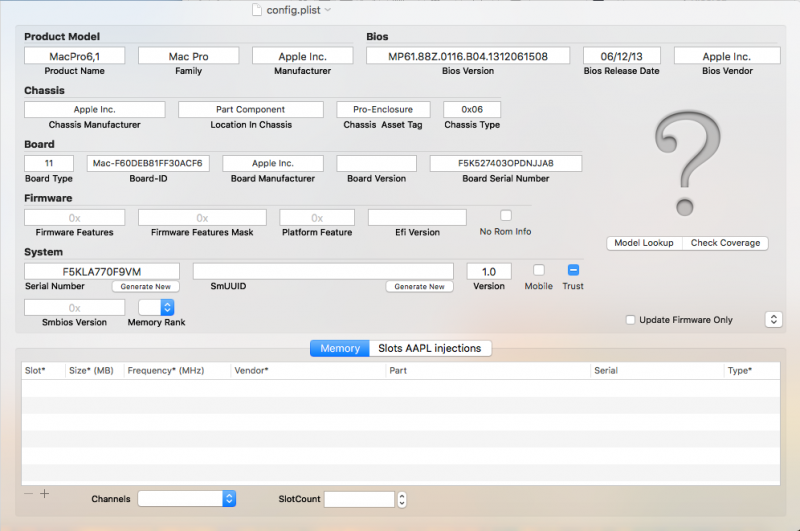The image size is (800, 531).
Task: Click the Model Lookup button
Action: click(644, 243)
